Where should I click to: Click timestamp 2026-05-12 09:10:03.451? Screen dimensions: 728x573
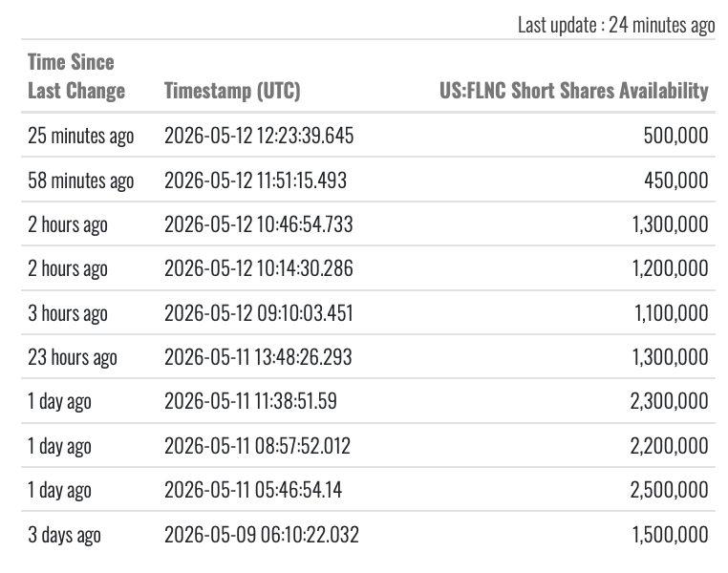[259, 312]
